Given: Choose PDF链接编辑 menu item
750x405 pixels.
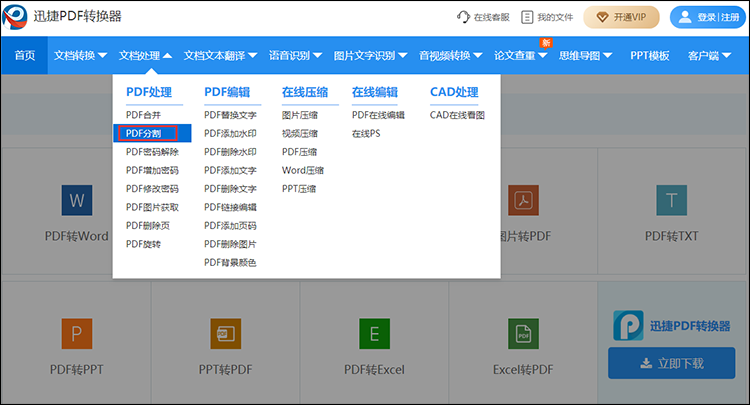Looking at the screenshot, I should pyautogui.click(x=230, y=207).
